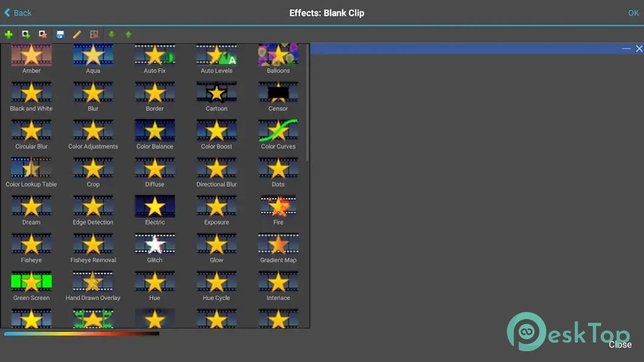The image size is (644, 362).
Task: Add the Electric effect
Action: 155,211
